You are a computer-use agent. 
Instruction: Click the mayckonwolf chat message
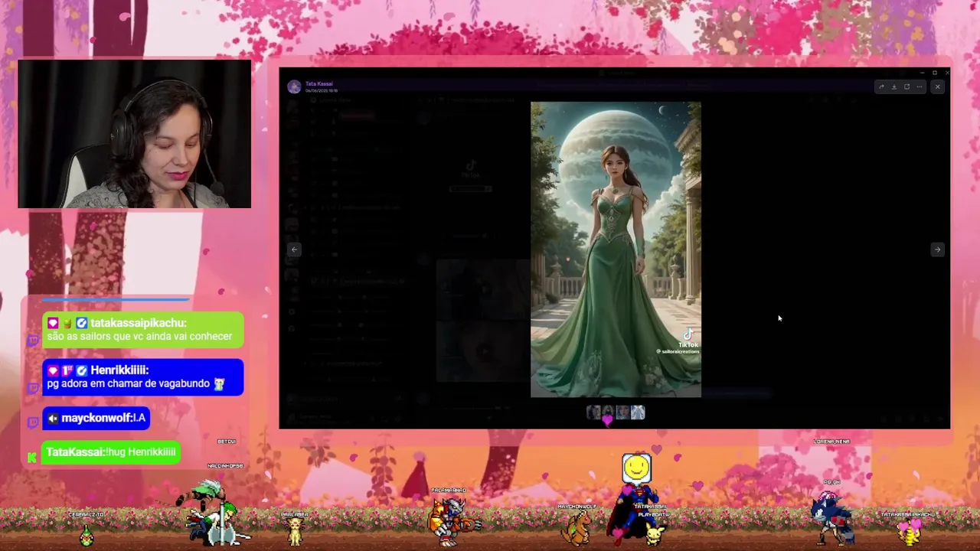[96, 418]
